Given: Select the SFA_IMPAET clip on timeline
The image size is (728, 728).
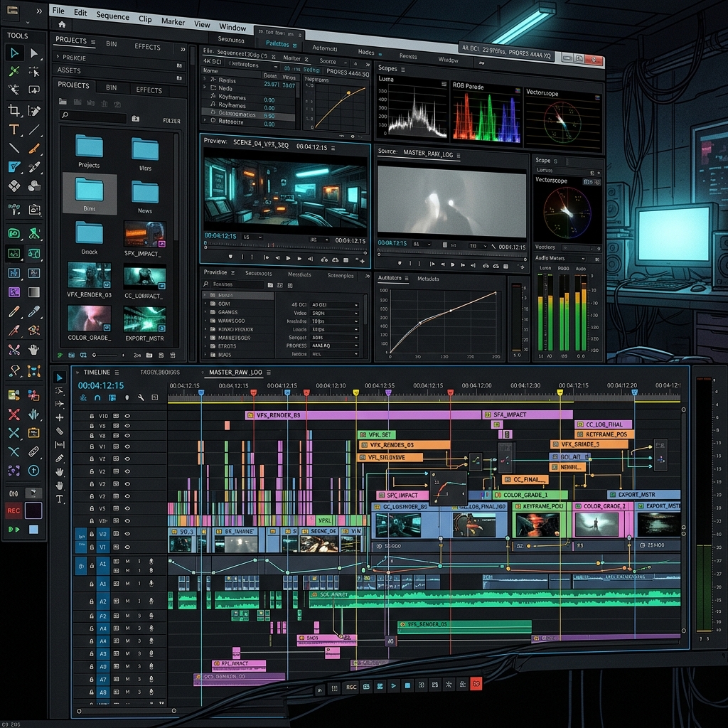Looking at the screenshot, I should point(528,414).
